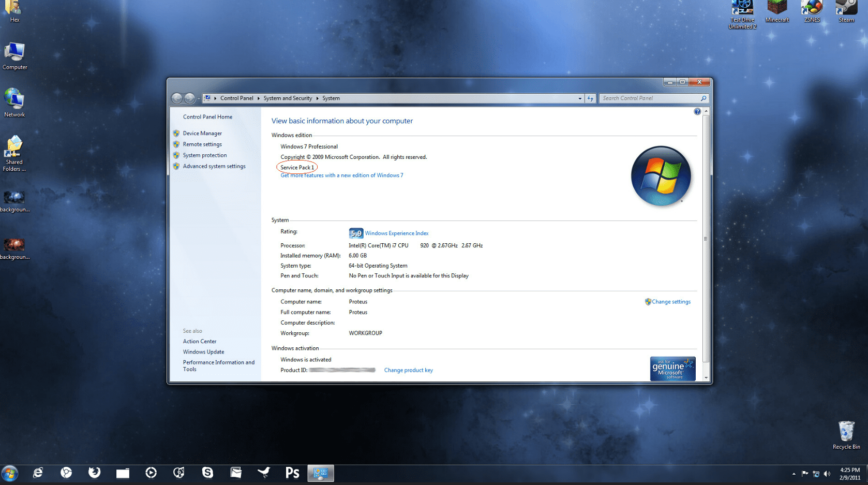Open the folder icon on the taskbar
Image resolution: width=868 pixels, height=485 pixels.
(123, 473)
